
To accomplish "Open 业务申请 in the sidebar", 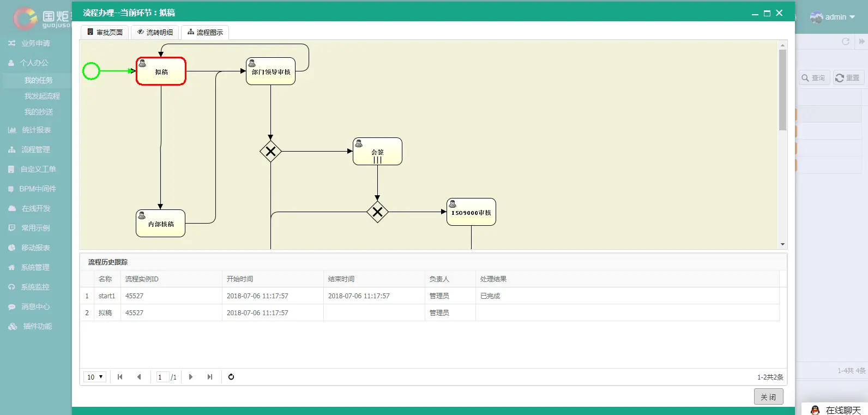I will pyautogui.click(x=35, y=43).
